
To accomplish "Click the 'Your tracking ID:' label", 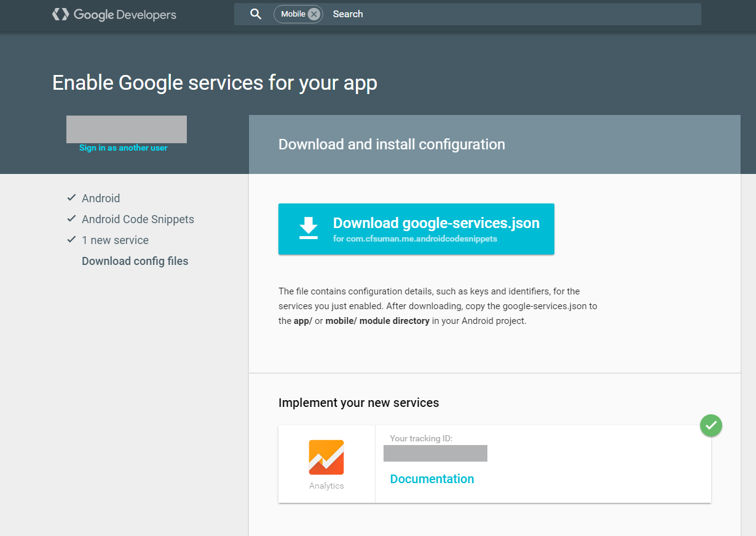I will coord(421,439).
